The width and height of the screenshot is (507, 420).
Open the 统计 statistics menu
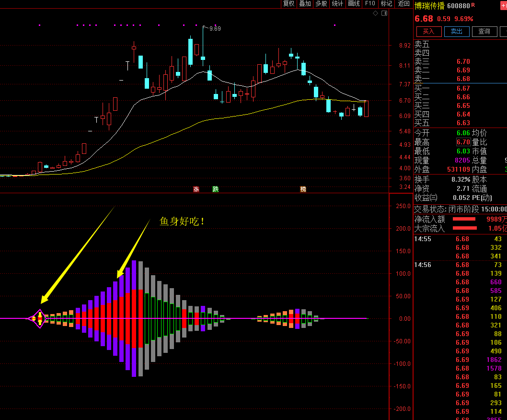[337, 4]
